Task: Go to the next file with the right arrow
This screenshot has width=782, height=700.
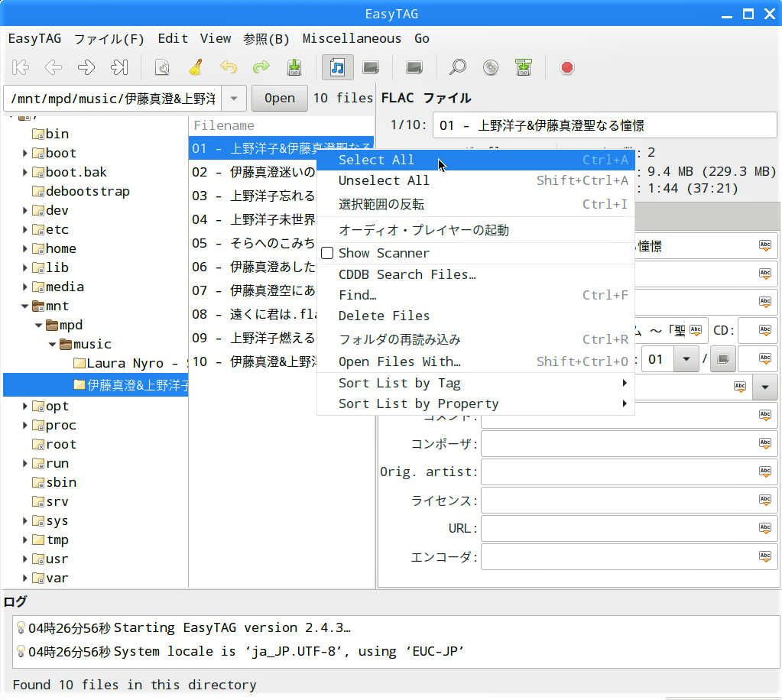Action: [x=86, y=67]
